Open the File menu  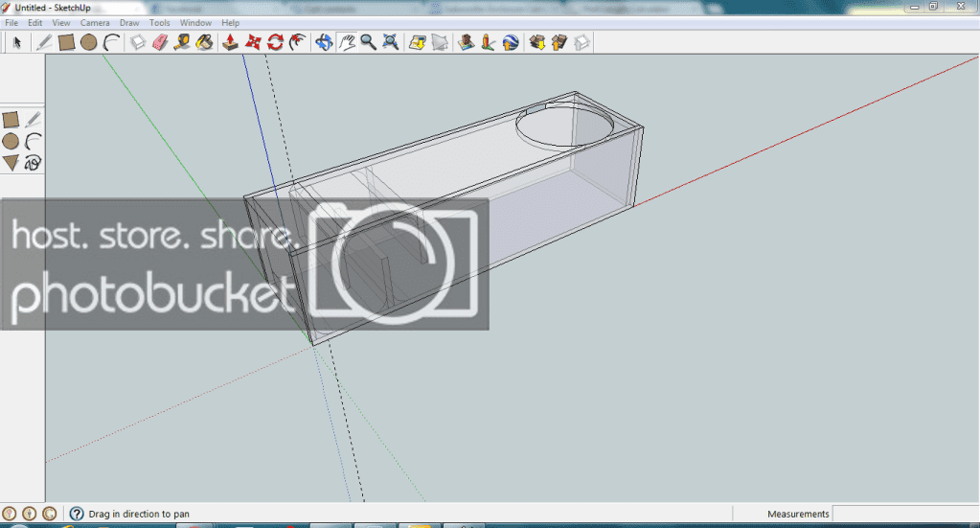click(11, 22)
